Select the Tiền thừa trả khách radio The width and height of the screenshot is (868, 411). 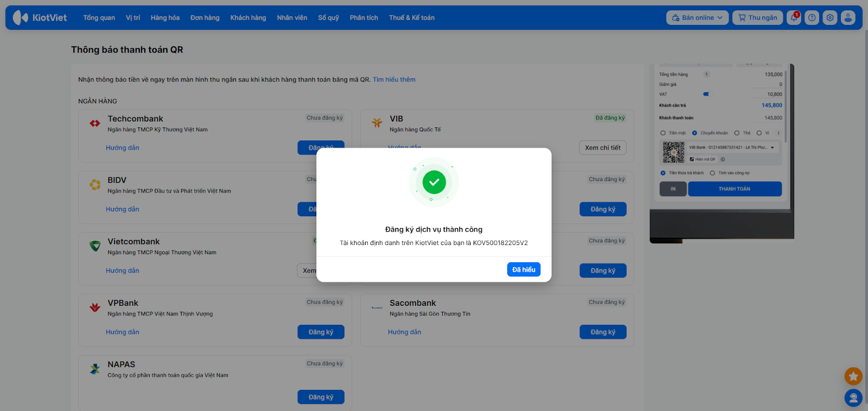pos(663,173)
